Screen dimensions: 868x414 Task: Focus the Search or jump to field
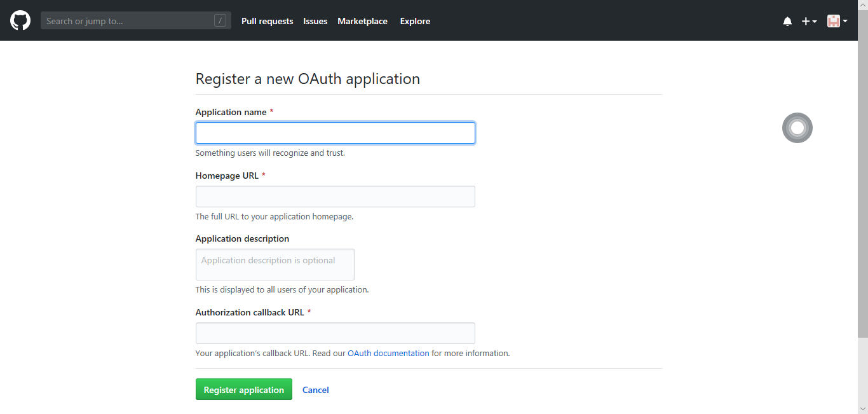(x=136, y=21)
